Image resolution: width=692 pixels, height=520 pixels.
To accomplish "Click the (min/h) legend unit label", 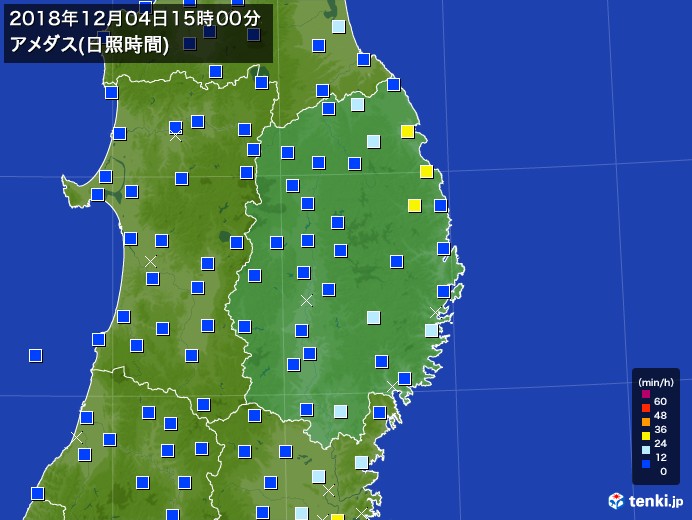I will (656, 382).
